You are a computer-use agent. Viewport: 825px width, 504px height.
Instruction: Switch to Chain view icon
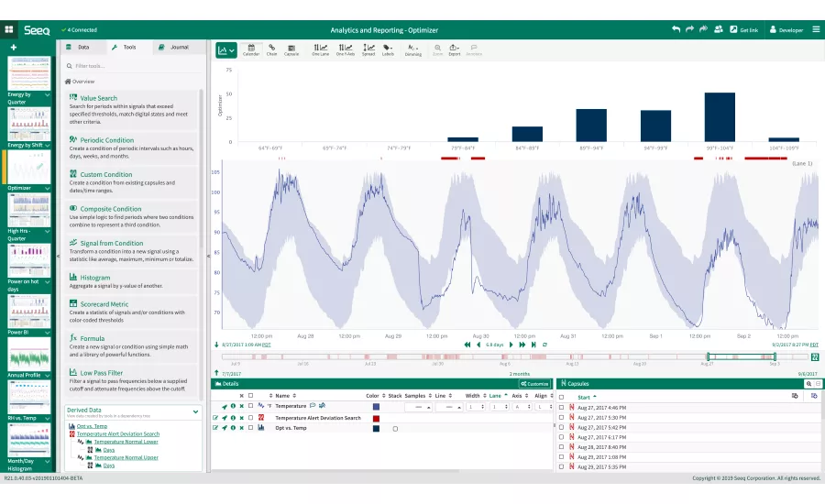point(271,49)
